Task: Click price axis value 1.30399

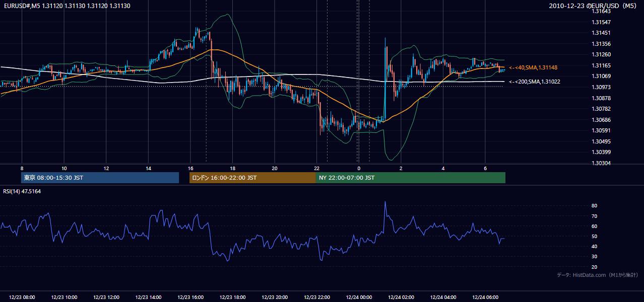Action: pos(601,152)
